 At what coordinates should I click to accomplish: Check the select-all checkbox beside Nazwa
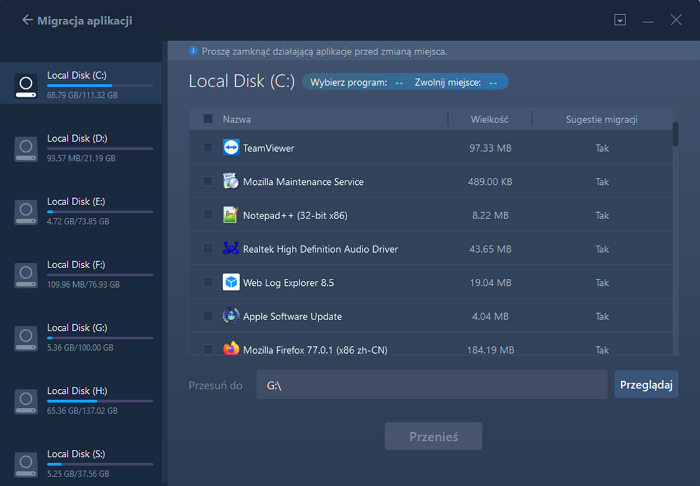pos(208,119)
